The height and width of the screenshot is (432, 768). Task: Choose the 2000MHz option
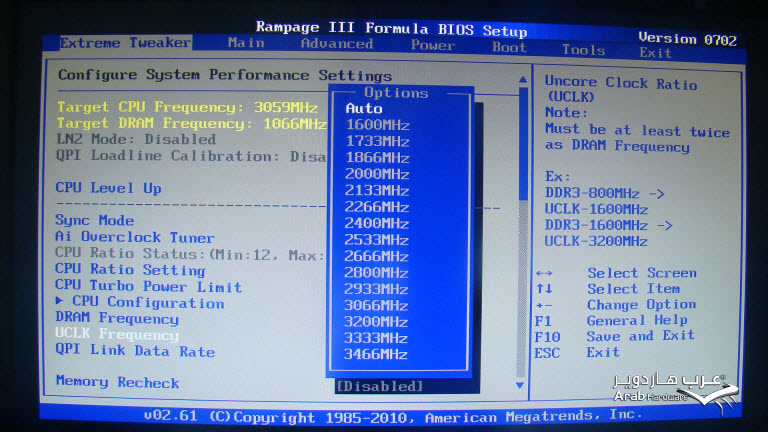pyautogui.click(x=377, y=174)
